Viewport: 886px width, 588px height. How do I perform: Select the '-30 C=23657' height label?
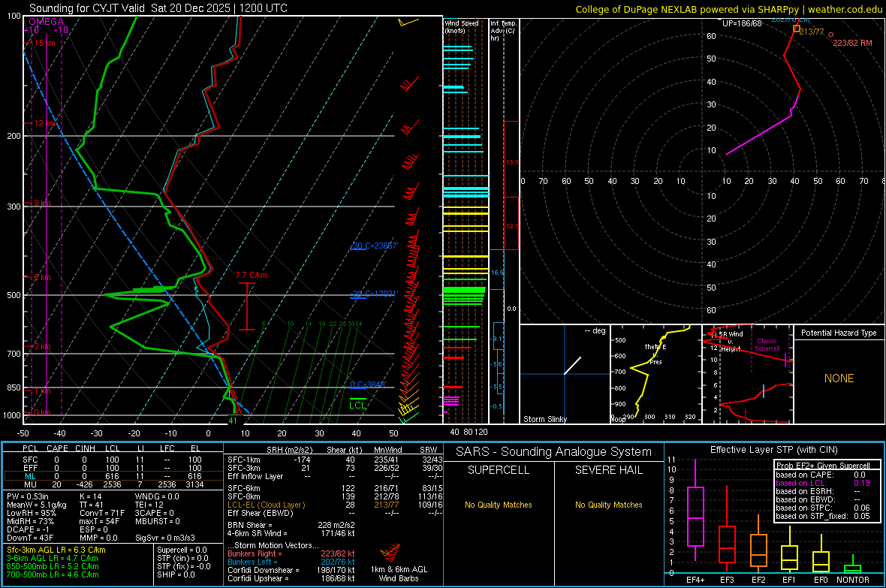(374, 246)
